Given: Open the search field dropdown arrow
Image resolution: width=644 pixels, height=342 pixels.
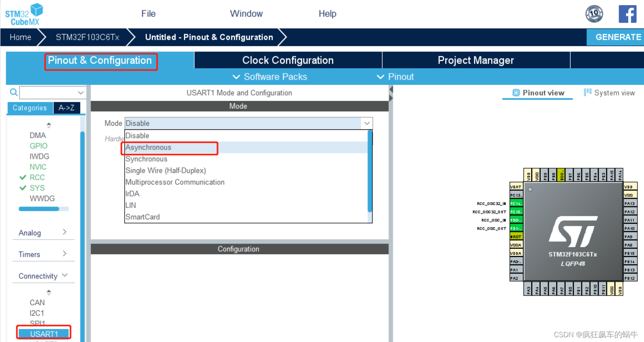Looking at the screenshot, I should click(x=81, y=92).
